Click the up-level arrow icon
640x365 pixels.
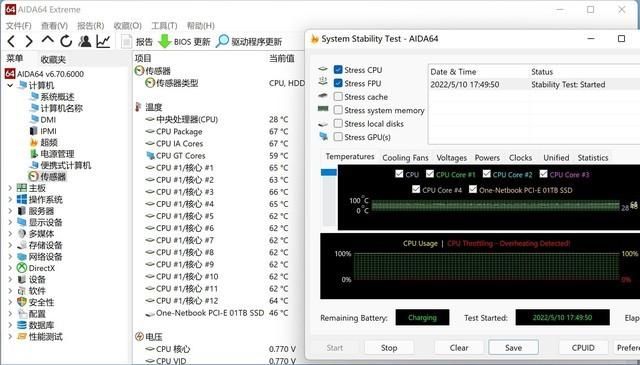(x=47, y=40)
